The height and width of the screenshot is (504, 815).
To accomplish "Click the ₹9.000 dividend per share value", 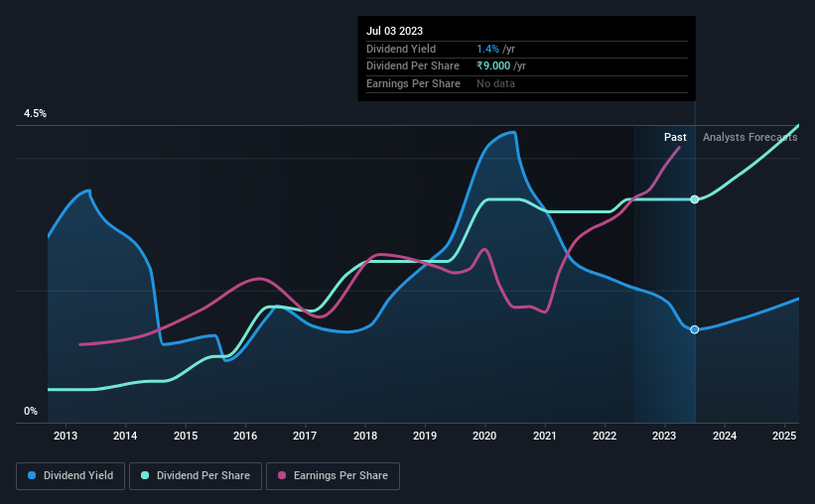I will (493, 66).
